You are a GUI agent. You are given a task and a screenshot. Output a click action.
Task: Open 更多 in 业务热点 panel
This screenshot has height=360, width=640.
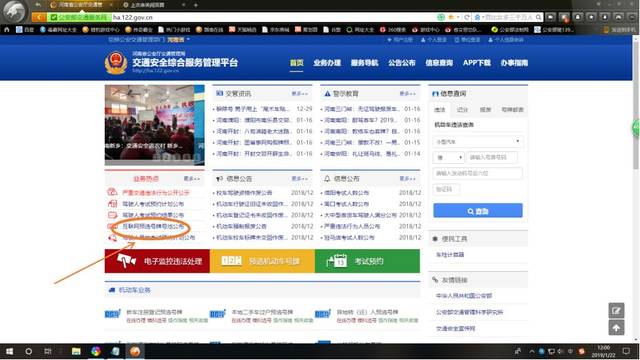[x=191, y=178]
